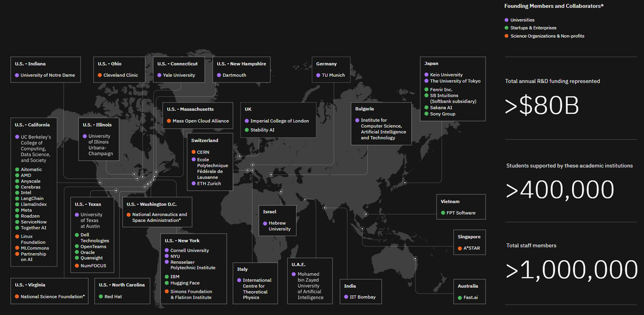Click the purple dot next to IIT Bombay

(346, 297)
